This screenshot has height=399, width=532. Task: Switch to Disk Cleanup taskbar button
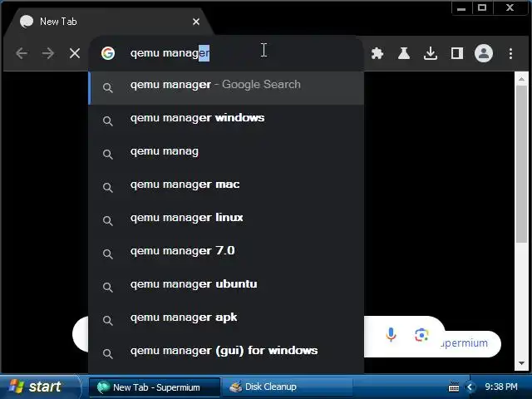point(287,387)
